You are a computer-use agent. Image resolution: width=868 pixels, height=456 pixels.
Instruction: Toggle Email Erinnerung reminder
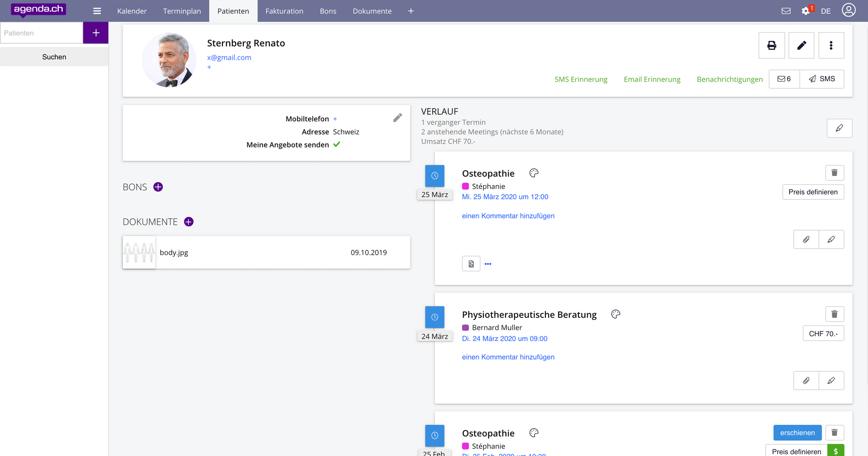click(652, 79)
